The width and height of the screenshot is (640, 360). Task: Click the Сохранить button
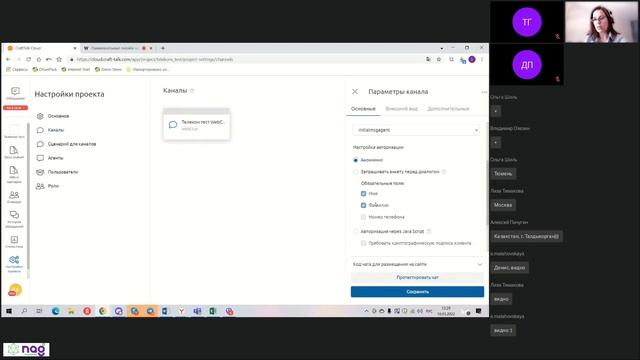417,292
